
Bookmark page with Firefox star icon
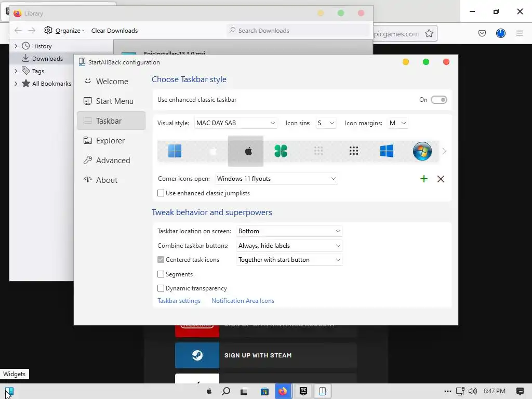pos(429,33)
